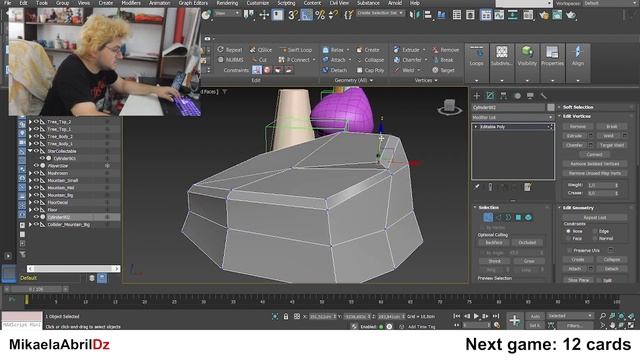Toggle Percent Snap in the main toolbar
Image resolution: width=640 pixels, height=360 pixels.
coord(320,15)
